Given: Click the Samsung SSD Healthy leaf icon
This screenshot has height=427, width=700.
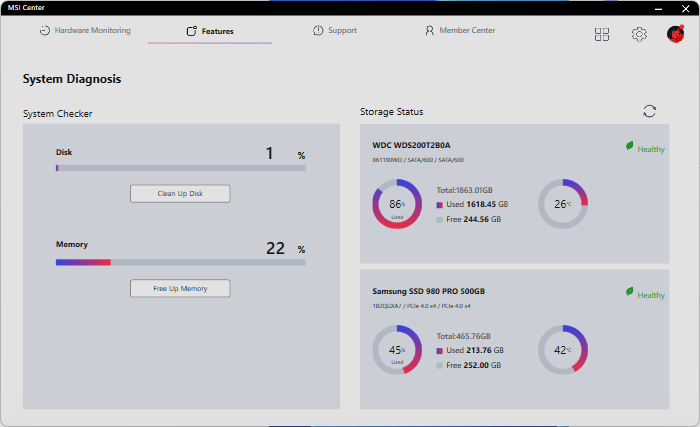Looking at the screenshot, I should 629,292.
